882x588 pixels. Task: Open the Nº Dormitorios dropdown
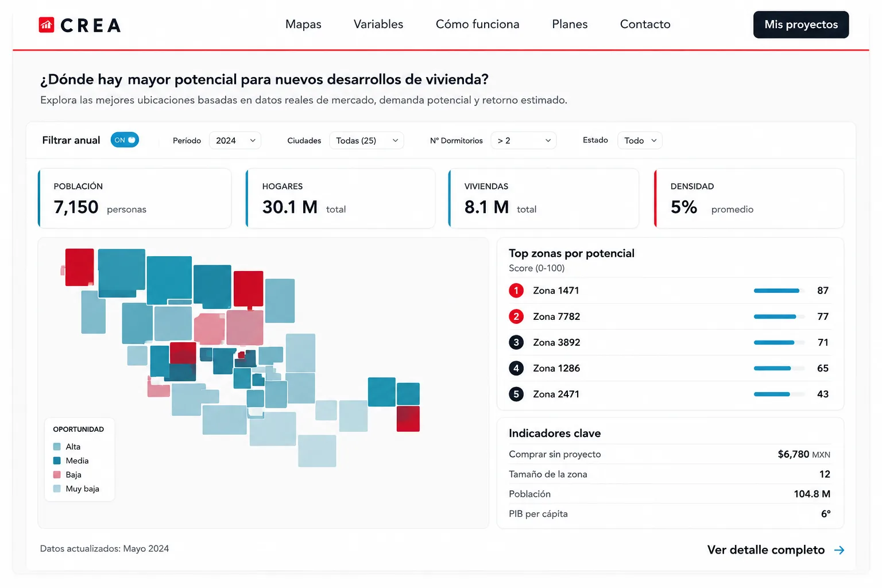[x=523, y=141]
